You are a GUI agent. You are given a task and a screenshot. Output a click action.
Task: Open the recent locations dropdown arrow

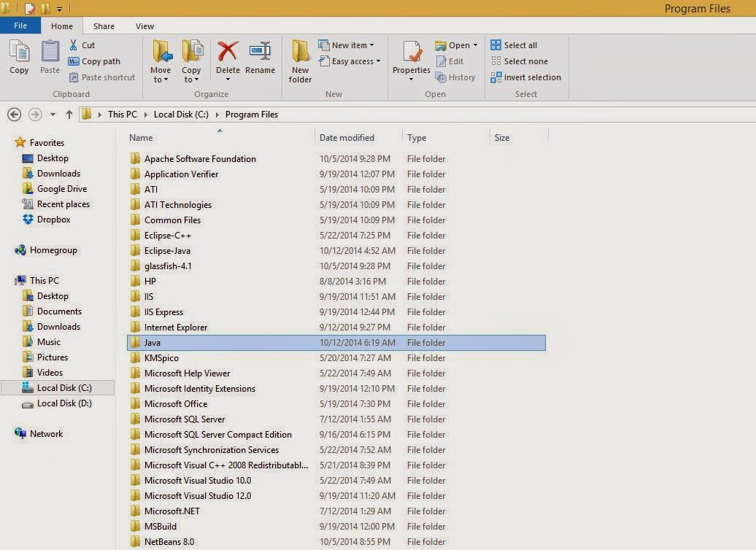(53, 115)
